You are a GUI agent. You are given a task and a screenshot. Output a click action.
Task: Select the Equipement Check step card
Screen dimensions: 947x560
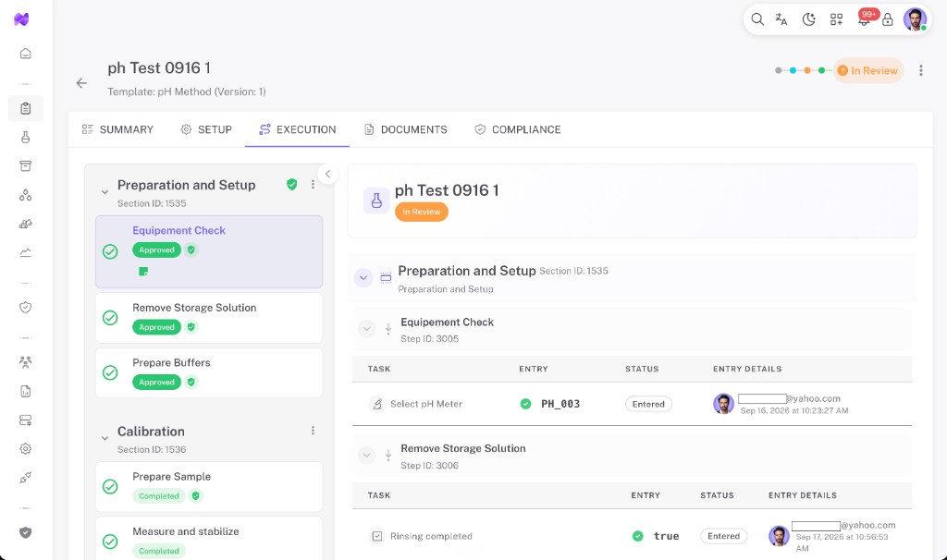(209, 251)
